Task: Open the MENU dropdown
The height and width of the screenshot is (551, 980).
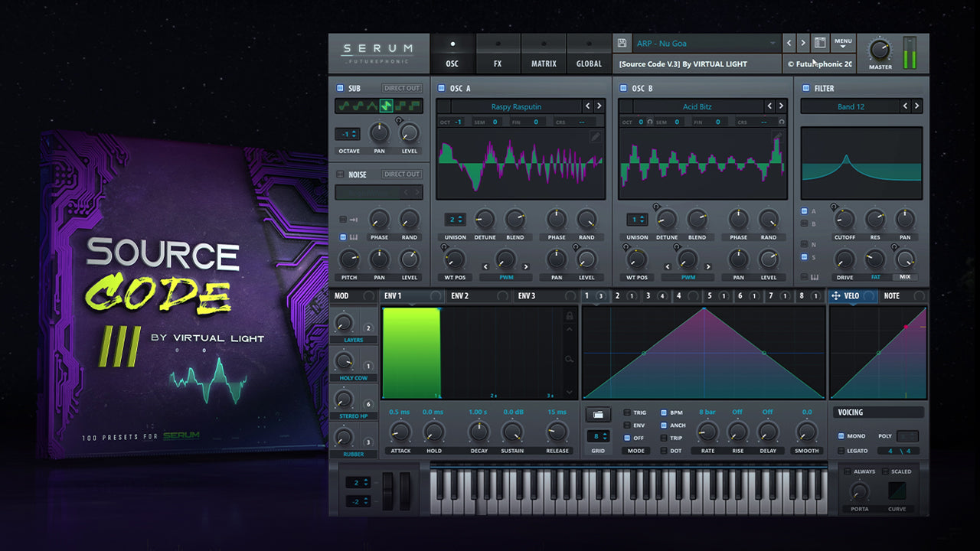Action: tap(843, 43)
